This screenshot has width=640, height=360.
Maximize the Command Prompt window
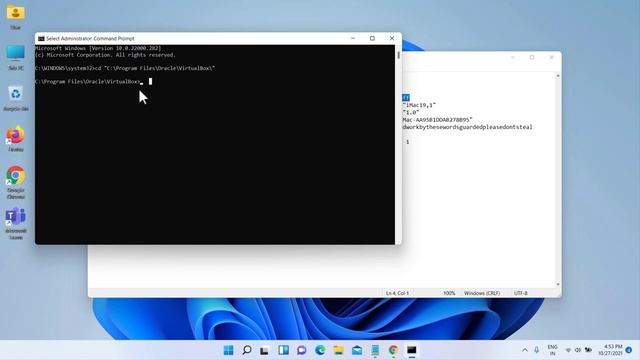pyautogui.click(x=372, y=38)
